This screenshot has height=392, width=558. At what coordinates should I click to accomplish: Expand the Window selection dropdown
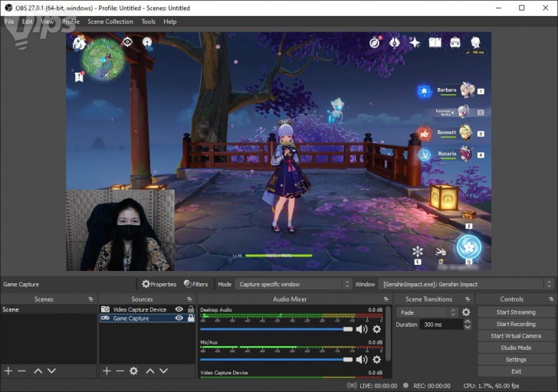[465, 284]
